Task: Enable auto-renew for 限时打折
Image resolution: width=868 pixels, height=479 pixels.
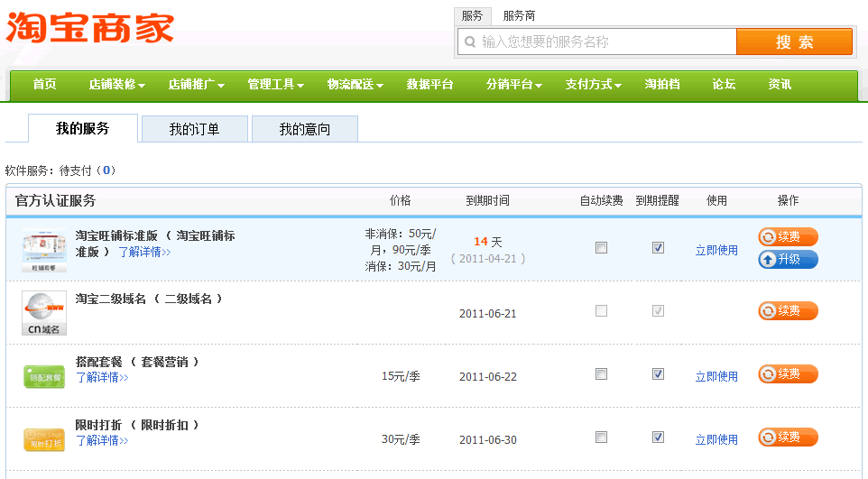Action: [x=601, y=437]
